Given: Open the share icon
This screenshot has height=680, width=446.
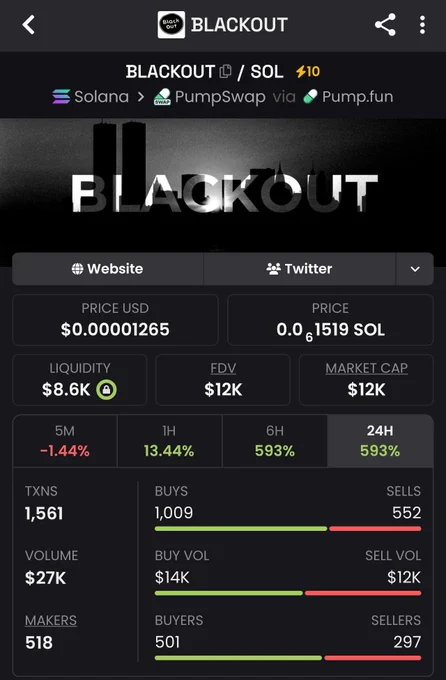Looking at the screenshot, I should [x=385, y=25].
